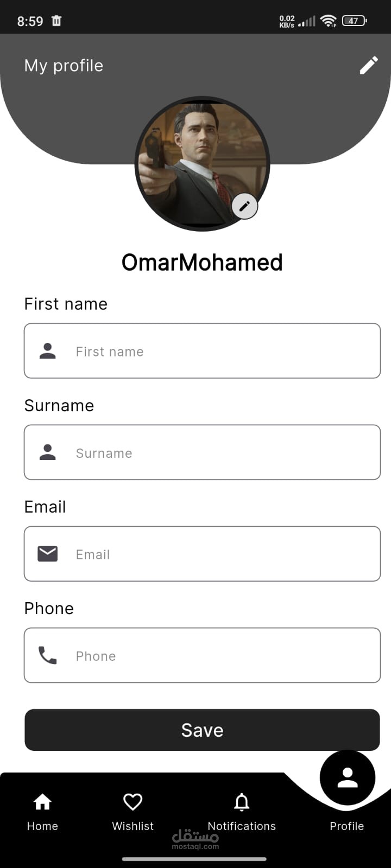Focus the First name input field
This screenshot has width=391, height=868.
pos(217,351)
